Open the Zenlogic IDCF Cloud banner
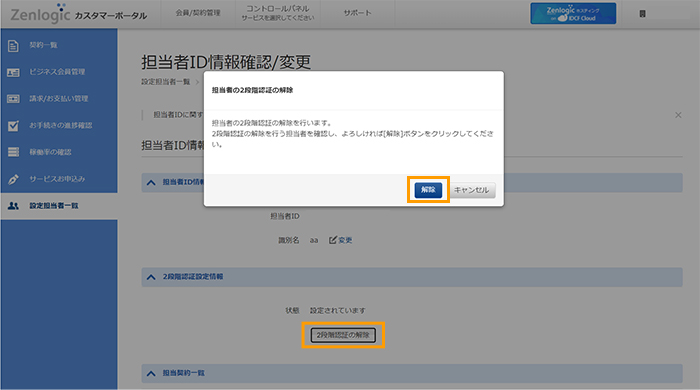This screenshot has height=390, width=700. (573, 13)
